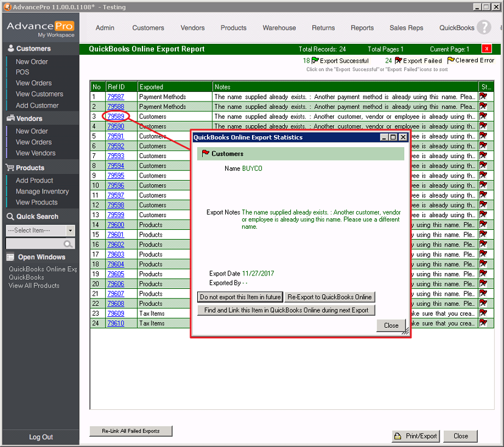Click the red X on the report header
Image resolution: width=504 pixels, height=447 pixels.
486,49
